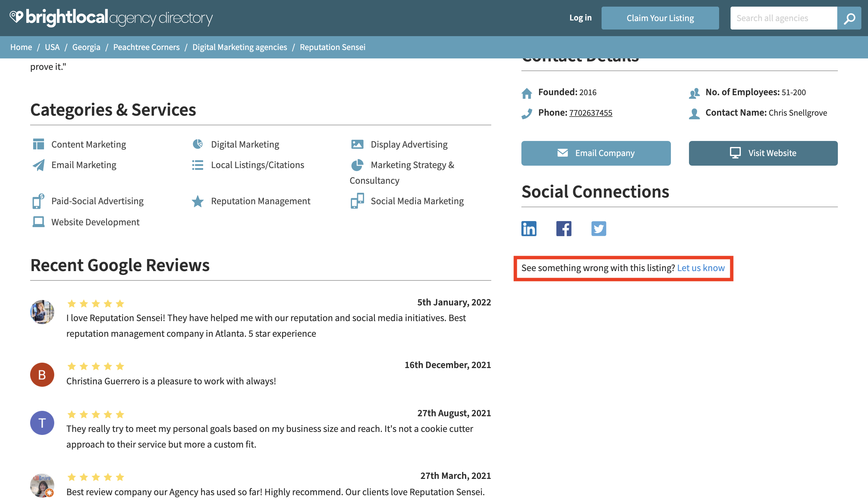The height and width of the screenshot is (503, 868).
Task: Click the Categories & Services heading
Action: click(113, 110)
